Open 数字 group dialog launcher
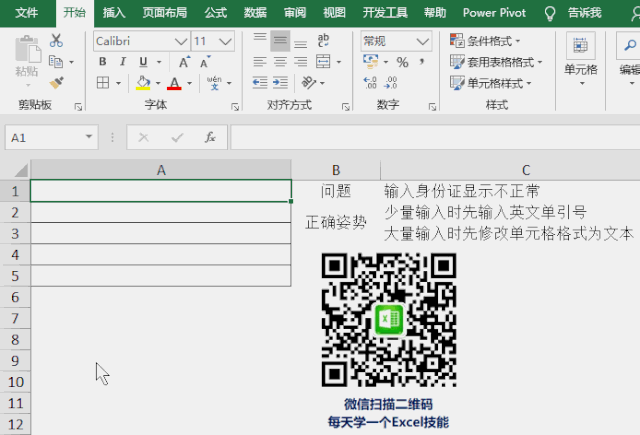 click(432, 107)
